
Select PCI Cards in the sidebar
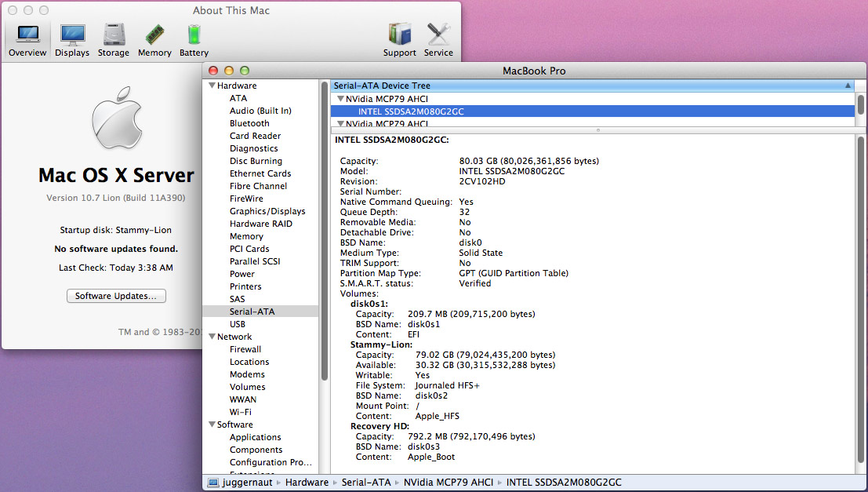pos(249,249)
